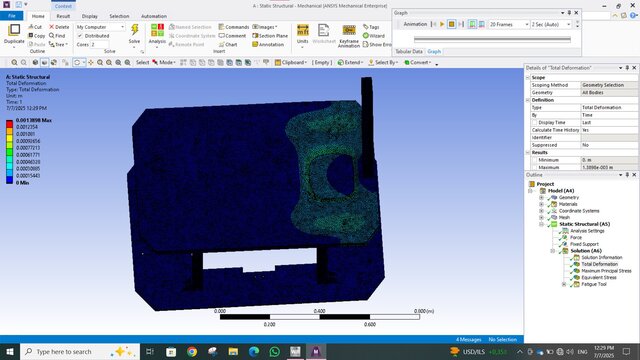This screenshot has height=360, width=640.
Task: Click the Duplicate icon in Outline group
Action: click(14, 30)
